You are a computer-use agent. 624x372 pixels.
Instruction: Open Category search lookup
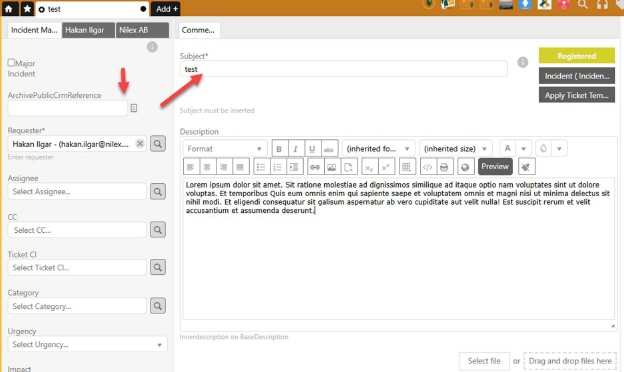(158, 306)
